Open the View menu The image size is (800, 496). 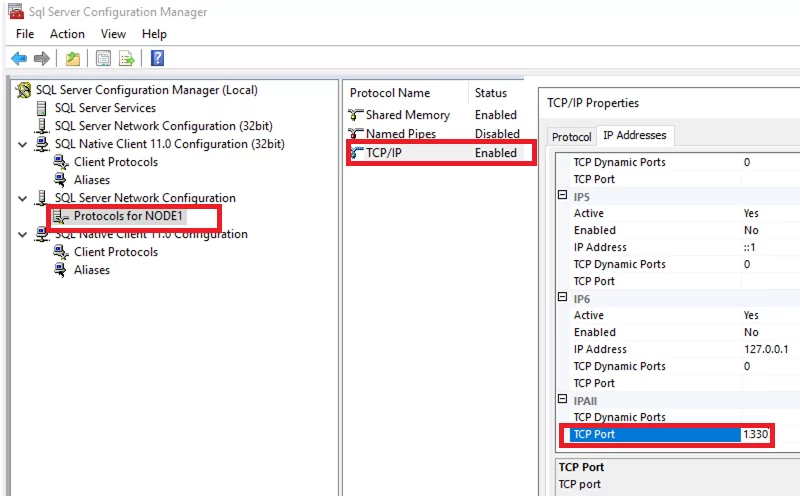113,34
